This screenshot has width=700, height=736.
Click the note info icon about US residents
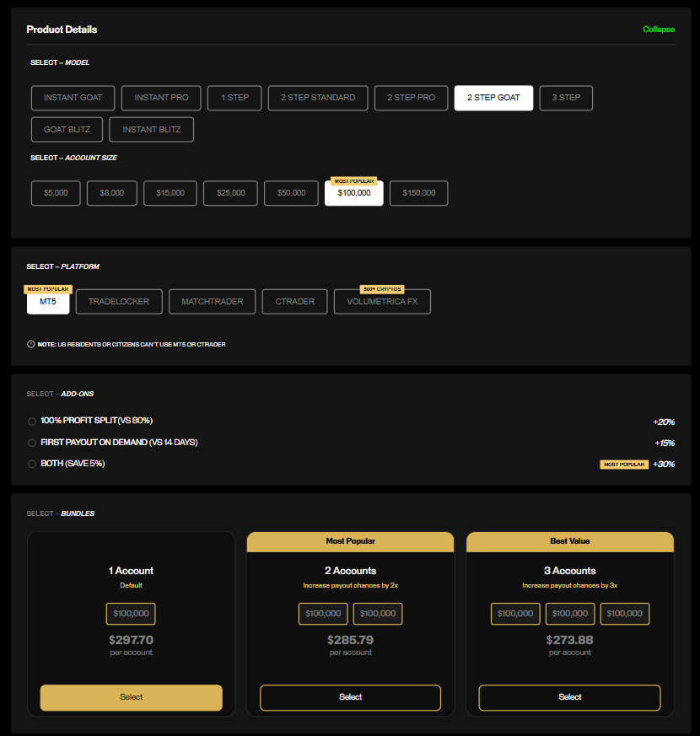pos(31,344)
